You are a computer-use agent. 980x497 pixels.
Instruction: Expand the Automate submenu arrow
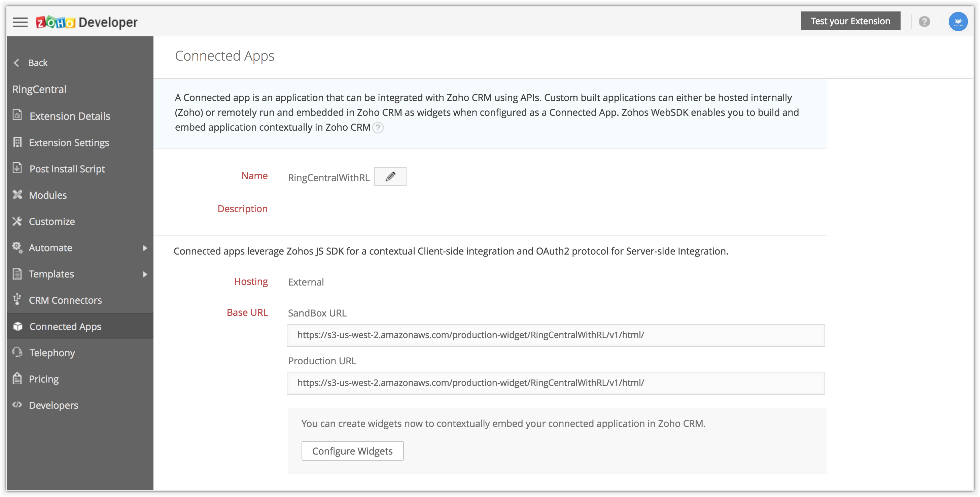145,248
